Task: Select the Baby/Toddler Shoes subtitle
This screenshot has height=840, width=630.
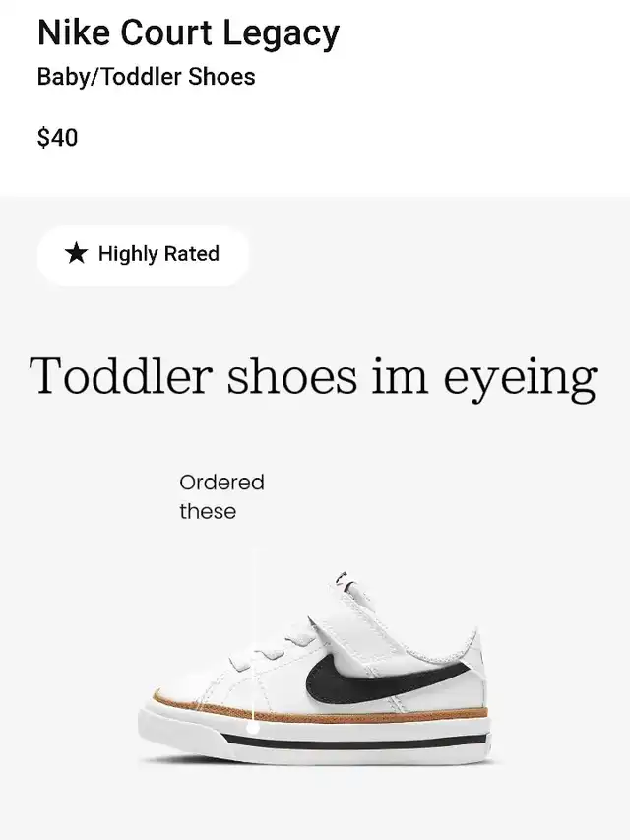Action: tap(147, 77)
